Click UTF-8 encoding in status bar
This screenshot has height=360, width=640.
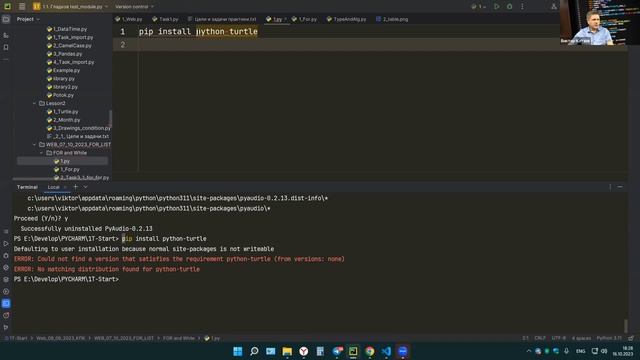[559, 338]
